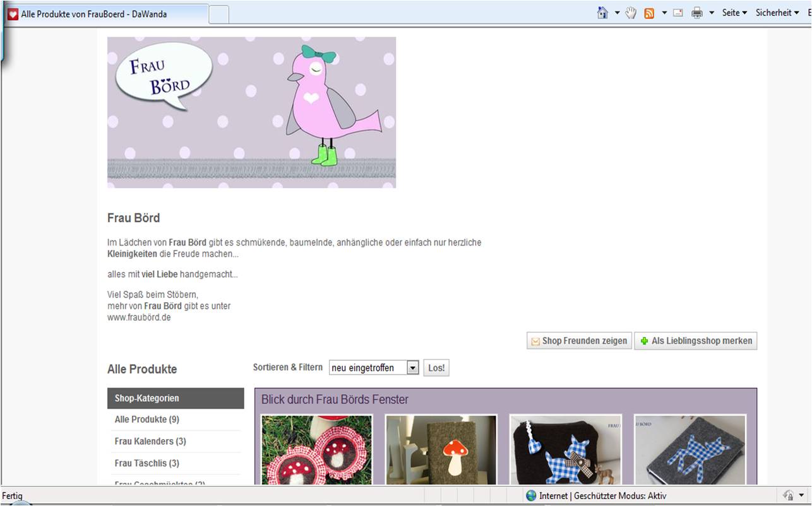Click the hand icon in the toolbar
812x506 pixels.
coord(631,13)
